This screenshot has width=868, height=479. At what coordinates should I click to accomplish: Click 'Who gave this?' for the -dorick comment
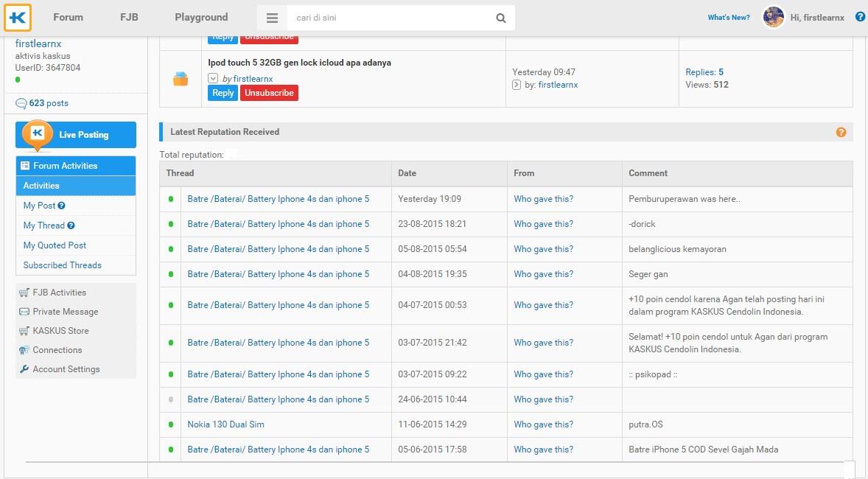(x=544, y=224)
